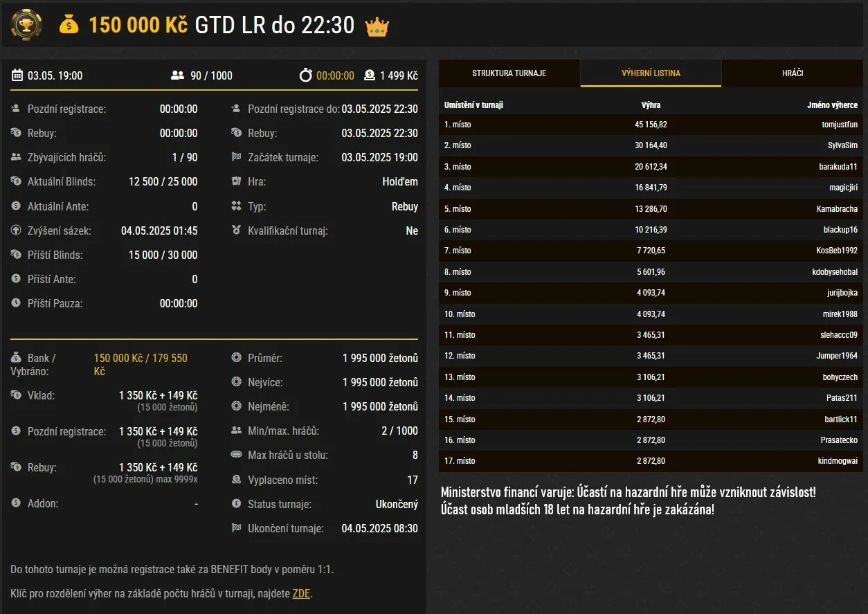Click the crown icon next to the tournament title

[376, 25]
